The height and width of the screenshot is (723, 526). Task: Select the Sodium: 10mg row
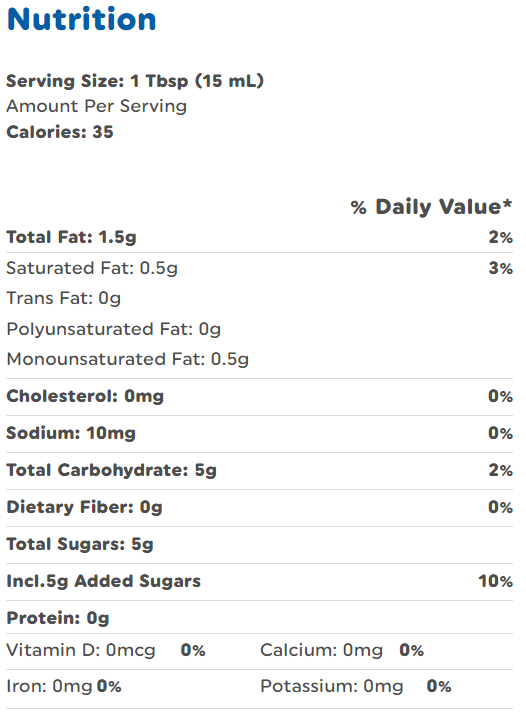(x=259, y=433)
